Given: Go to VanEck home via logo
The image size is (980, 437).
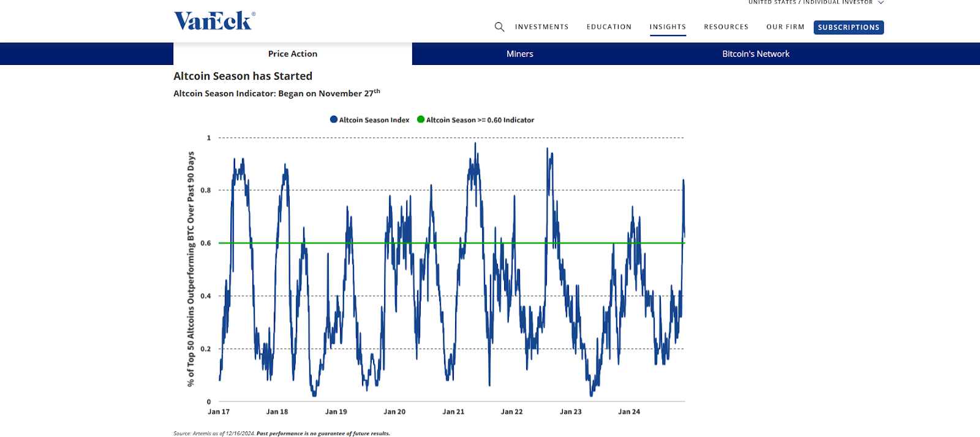Looking at the screenshot, I should coord(214,21).
